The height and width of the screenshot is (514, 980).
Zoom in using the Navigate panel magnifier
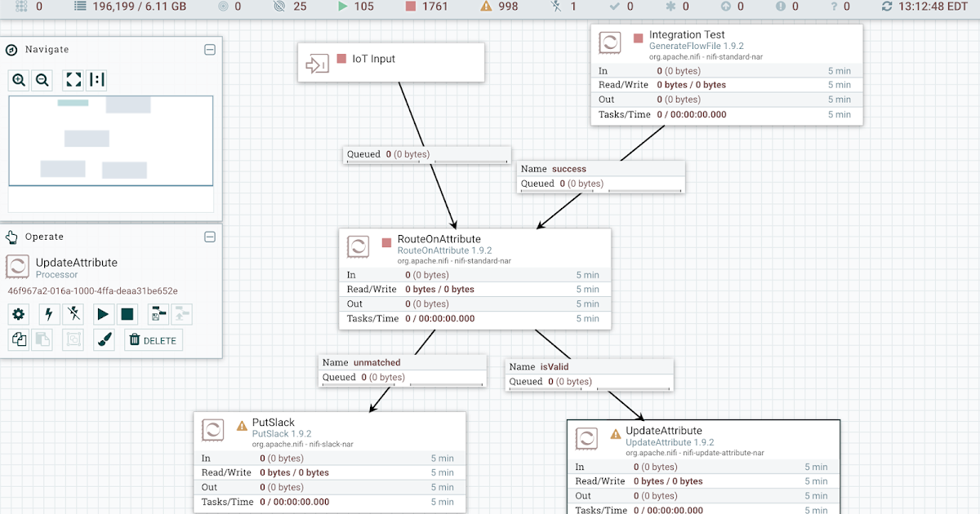pyautogui.click(x=18, y=80)
